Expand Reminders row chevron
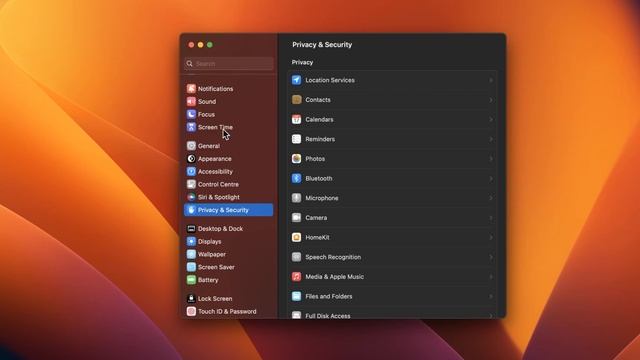640x360 pixels. click(x=491, y=139)
